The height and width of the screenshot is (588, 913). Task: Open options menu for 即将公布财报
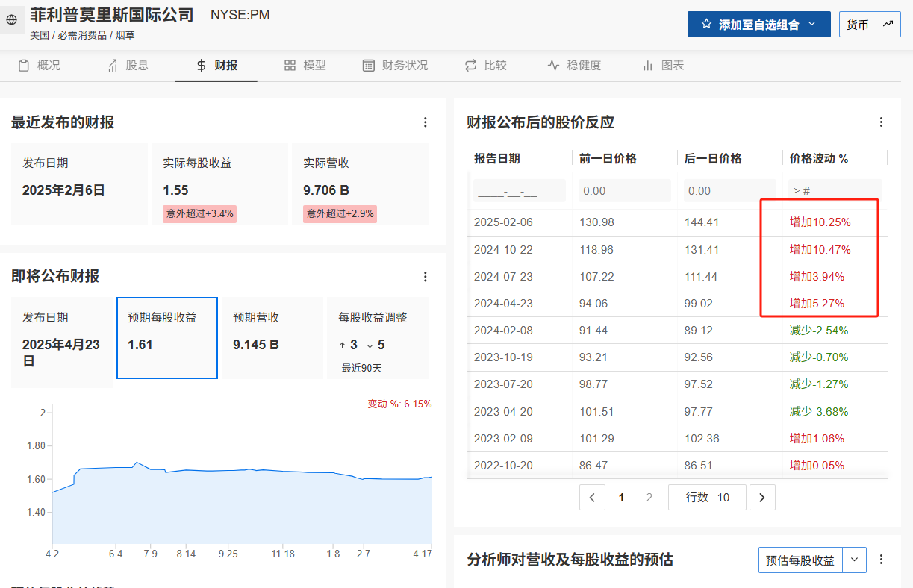tap(426, 277)
